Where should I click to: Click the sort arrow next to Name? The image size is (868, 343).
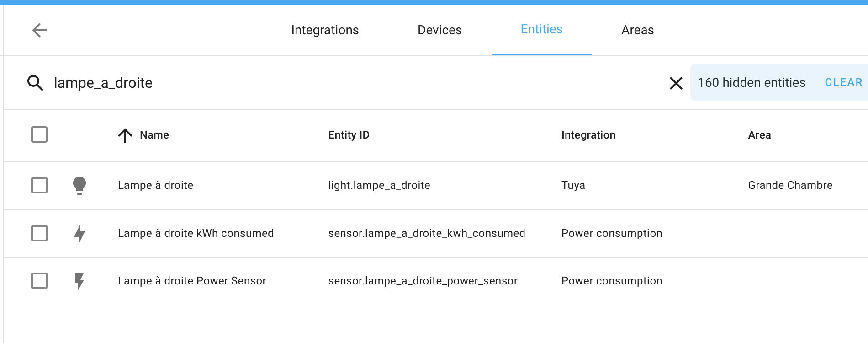[x=124, y=135]
